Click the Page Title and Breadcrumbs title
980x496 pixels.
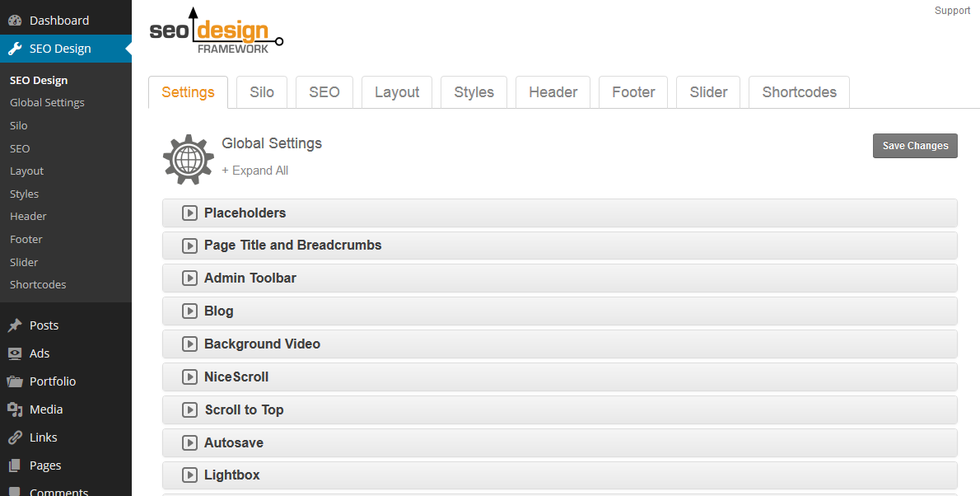pos(293,246)
